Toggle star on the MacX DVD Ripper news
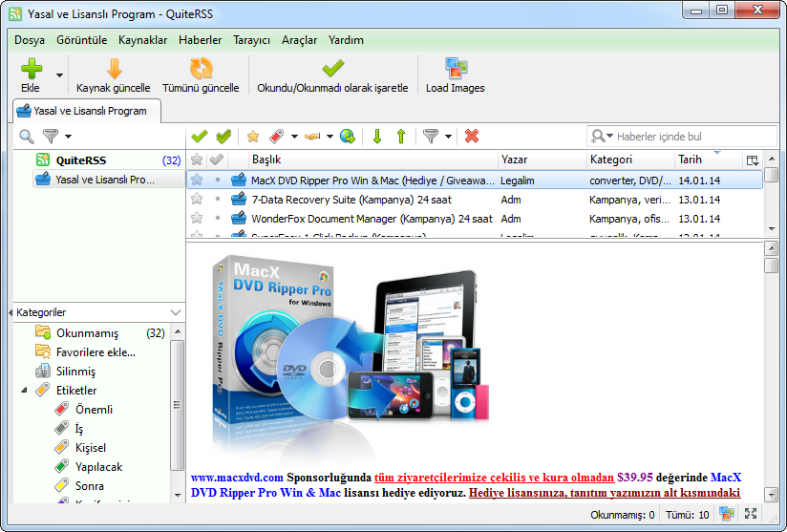This screenshot has height=532, width=787. 197,180
